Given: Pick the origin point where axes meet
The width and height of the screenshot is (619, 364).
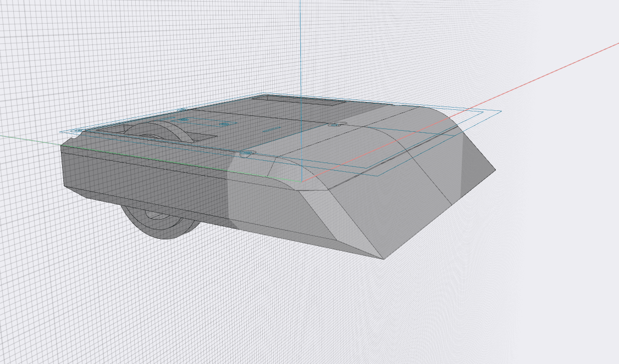Looking at the screenshot, I should tap(301, 181).
